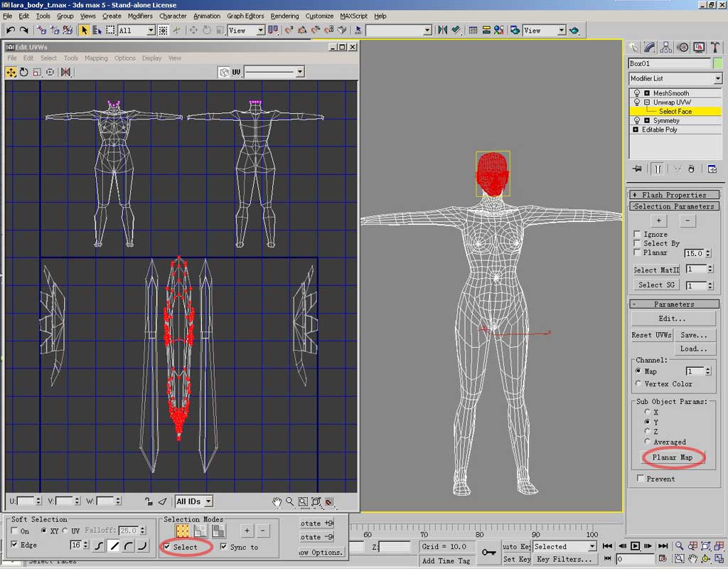Select the Move tool in Edit UVWs toolbar
Image resolution: width=728 pixels, height=569 pixels.
pos(11,73)
